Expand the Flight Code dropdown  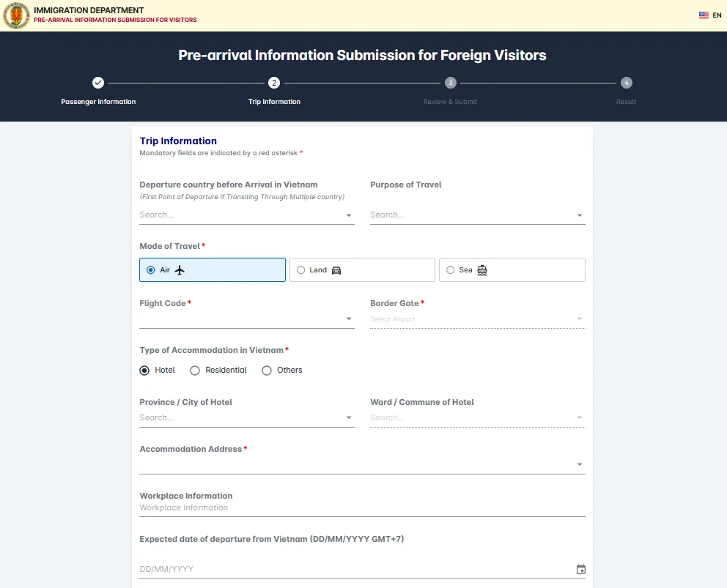(247, 319)
